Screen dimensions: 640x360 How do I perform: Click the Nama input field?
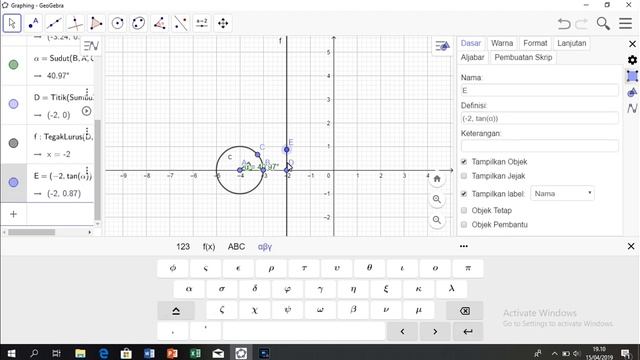pos(540,91)
